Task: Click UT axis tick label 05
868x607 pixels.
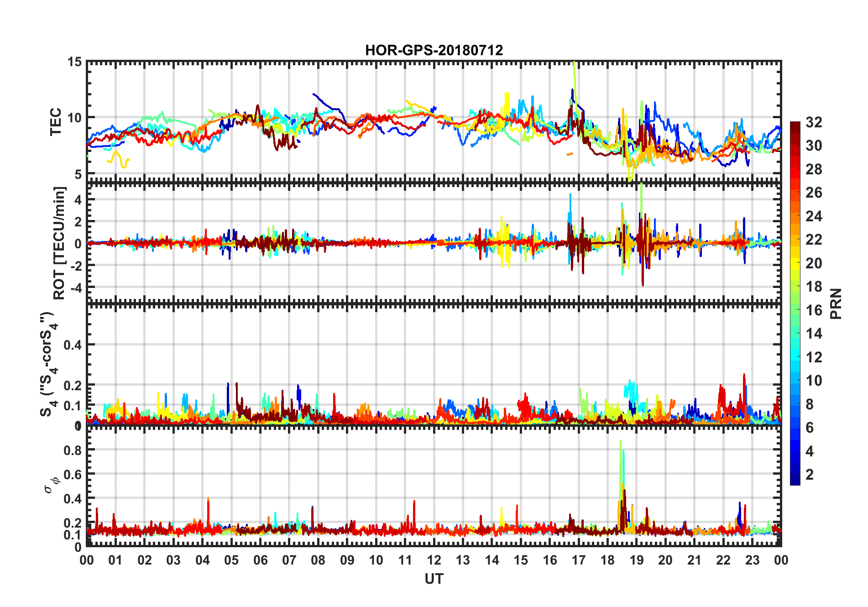Action: pos(232,560)
